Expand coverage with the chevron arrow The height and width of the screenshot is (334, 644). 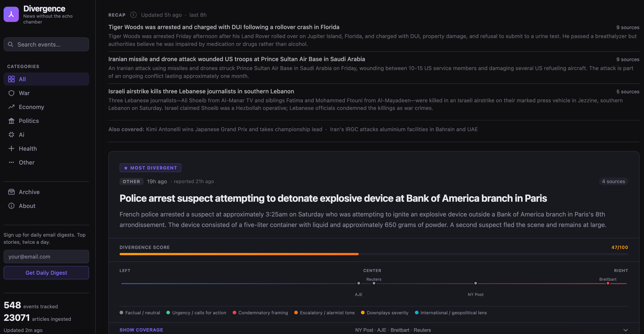point(625,330)
